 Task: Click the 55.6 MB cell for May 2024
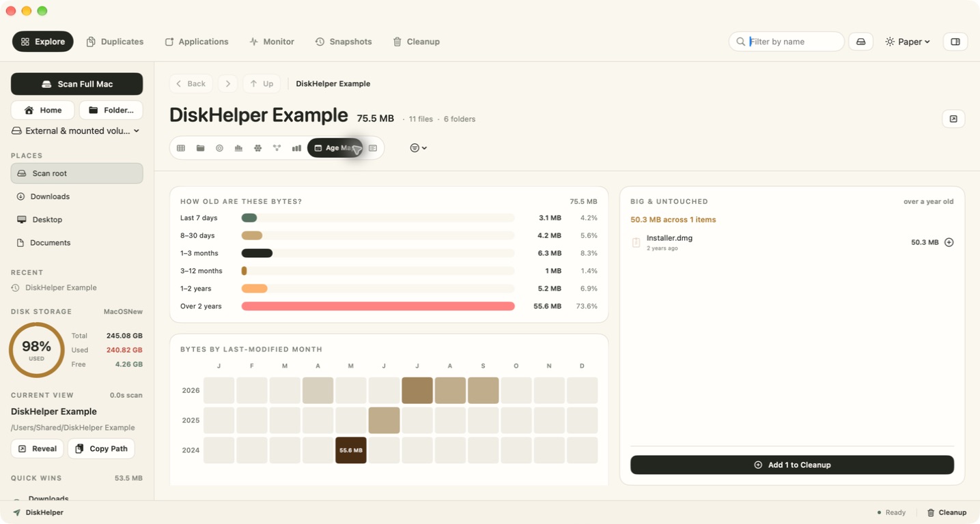pos(351,450)
